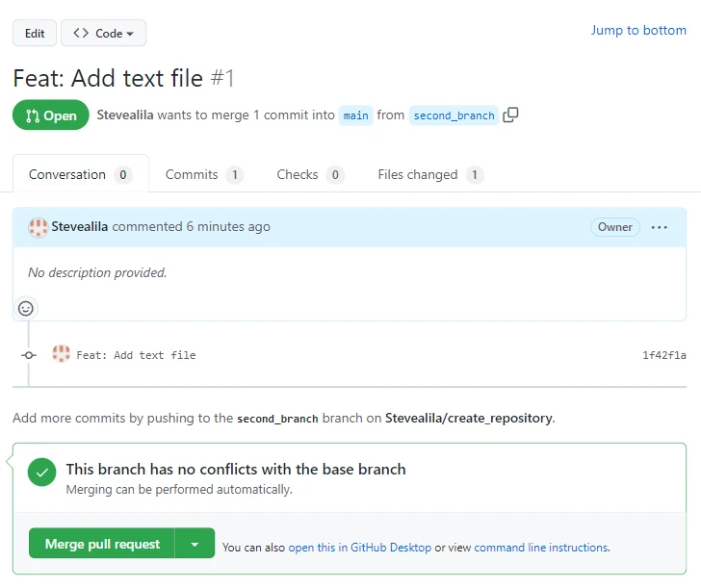The width and height of the screenshot is (701, 588).
Task: Click the commit node icon on the timeline
Action: point(29,355)
